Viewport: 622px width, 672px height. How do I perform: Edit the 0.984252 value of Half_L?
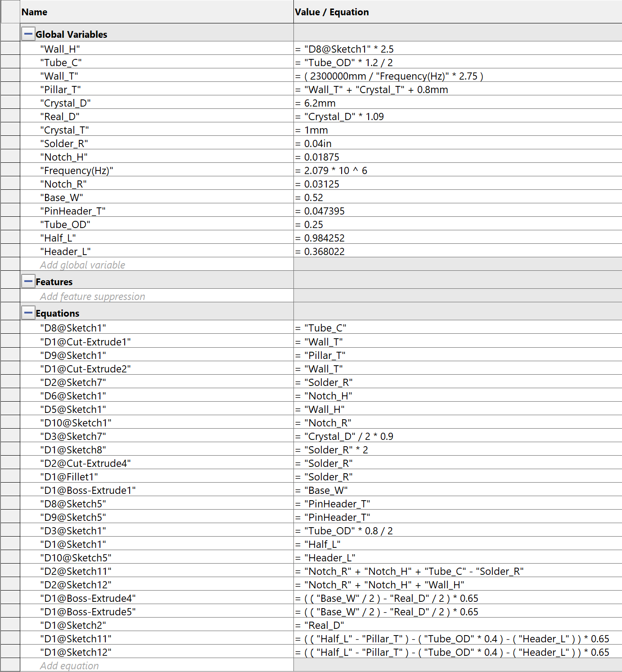(458, 238)
